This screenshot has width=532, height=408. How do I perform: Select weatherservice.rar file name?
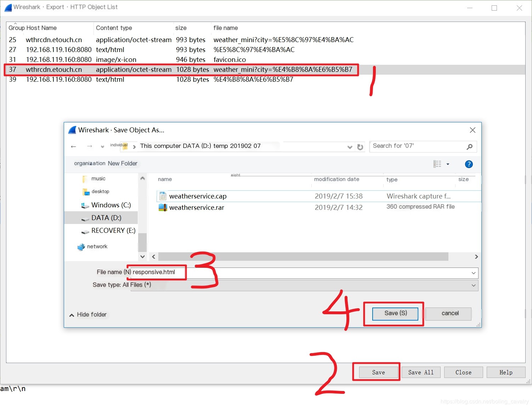[x=197, y=207]
